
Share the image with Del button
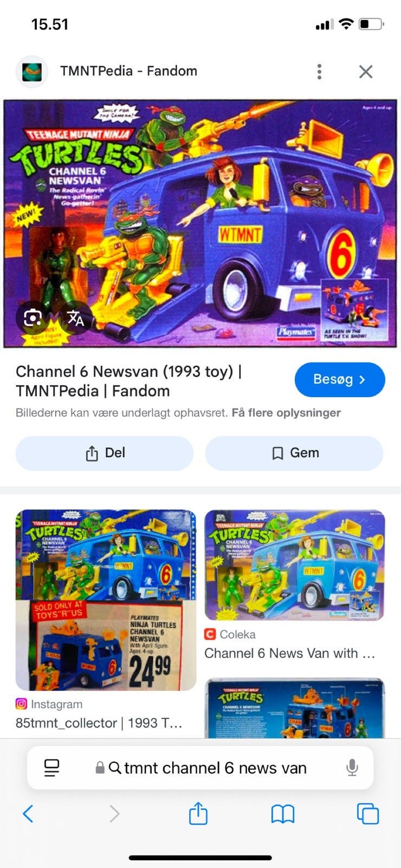105,453
